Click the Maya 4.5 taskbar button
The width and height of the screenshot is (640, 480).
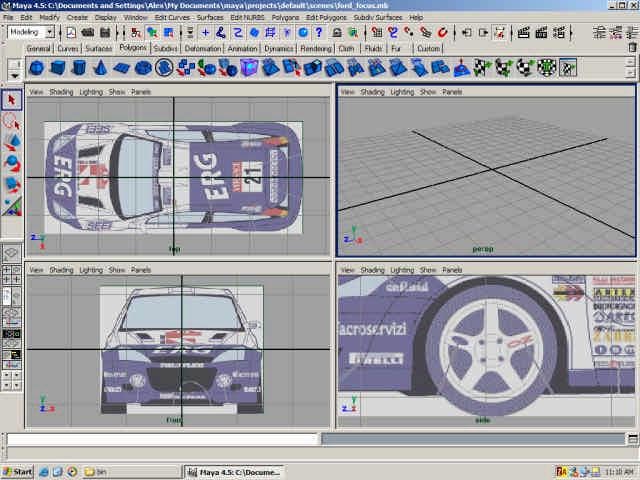click(235, 471)
